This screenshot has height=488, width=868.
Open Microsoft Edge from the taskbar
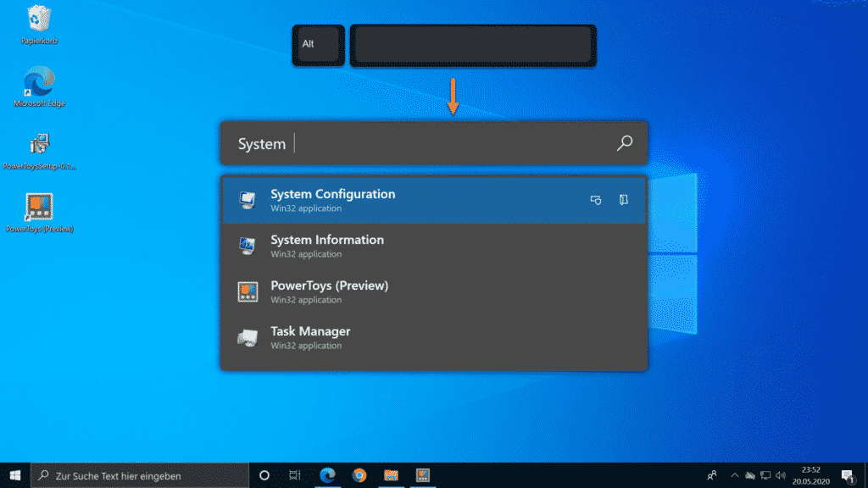coord(327,476)
